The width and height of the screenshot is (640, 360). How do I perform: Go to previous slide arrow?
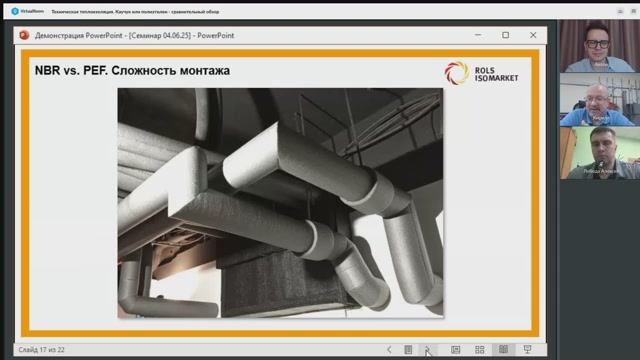tap(389, 349)
